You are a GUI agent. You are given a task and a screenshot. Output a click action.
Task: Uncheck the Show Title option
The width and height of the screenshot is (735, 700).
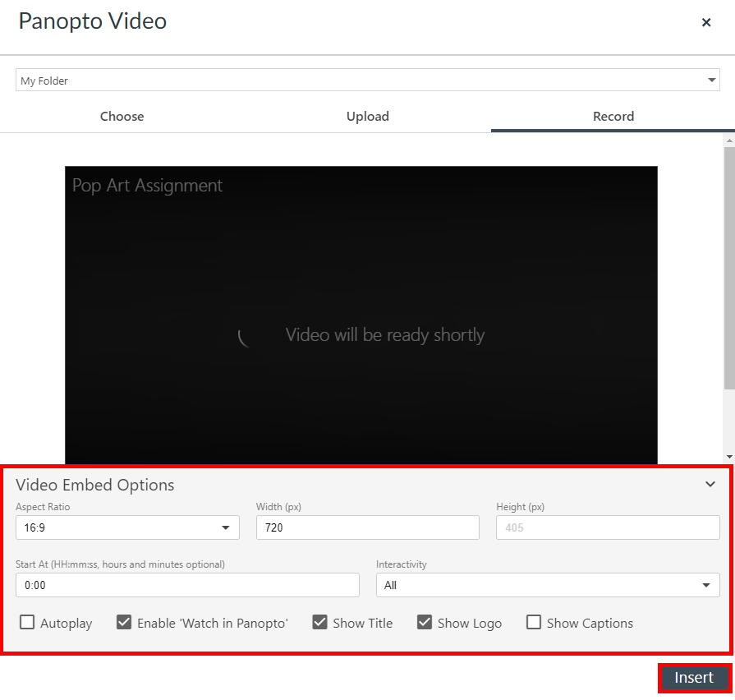(x=319, y=623)
